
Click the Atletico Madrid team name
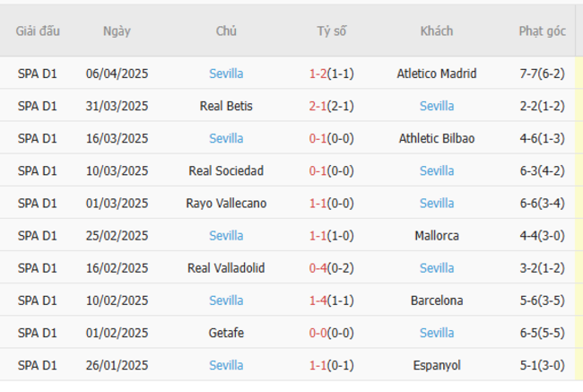436,74
